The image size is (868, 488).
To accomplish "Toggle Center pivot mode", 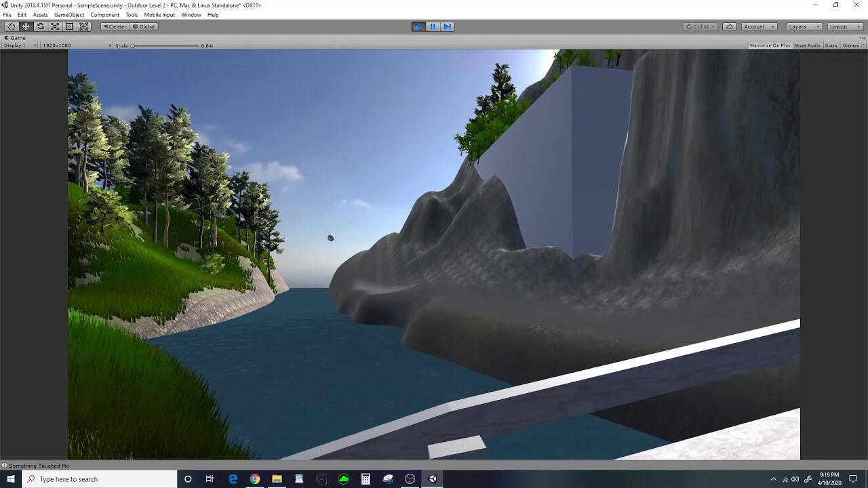I will pos(114,26).
